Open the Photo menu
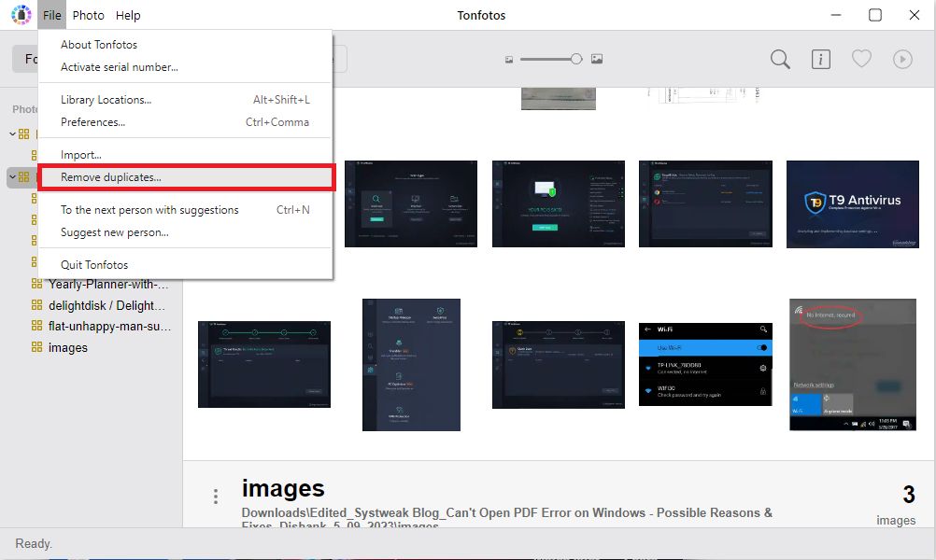This screenshot has height=560, width=936. point(89,15)
